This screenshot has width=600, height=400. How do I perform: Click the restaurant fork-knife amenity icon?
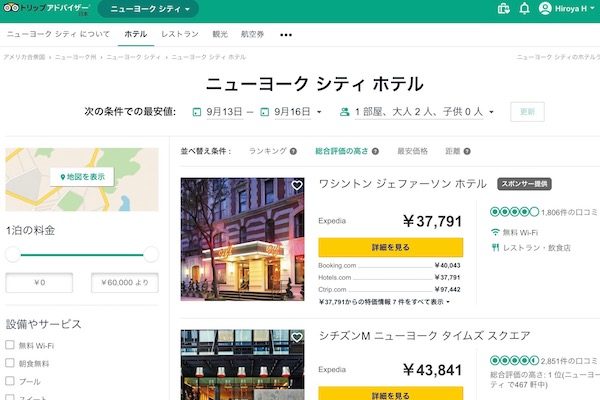[495, 248]
